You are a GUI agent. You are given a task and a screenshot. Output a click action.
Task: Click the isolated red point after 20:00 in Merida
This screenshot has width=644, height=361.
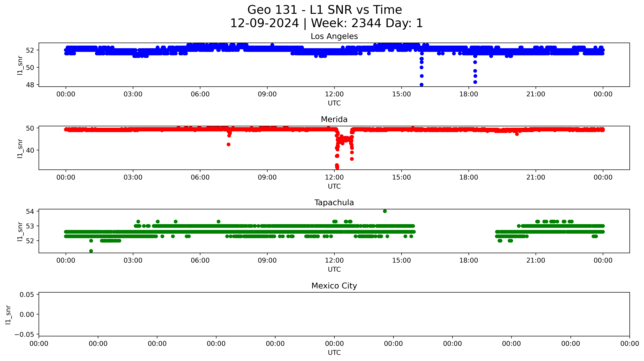(x=517, y=134)
